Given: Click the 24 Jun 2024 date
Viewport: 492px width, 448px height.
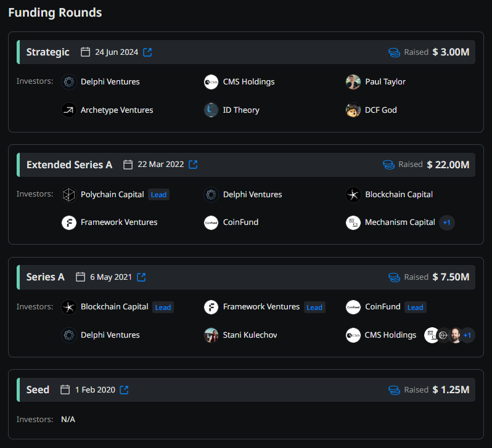Looking at the screenshot, I should 117,52.
